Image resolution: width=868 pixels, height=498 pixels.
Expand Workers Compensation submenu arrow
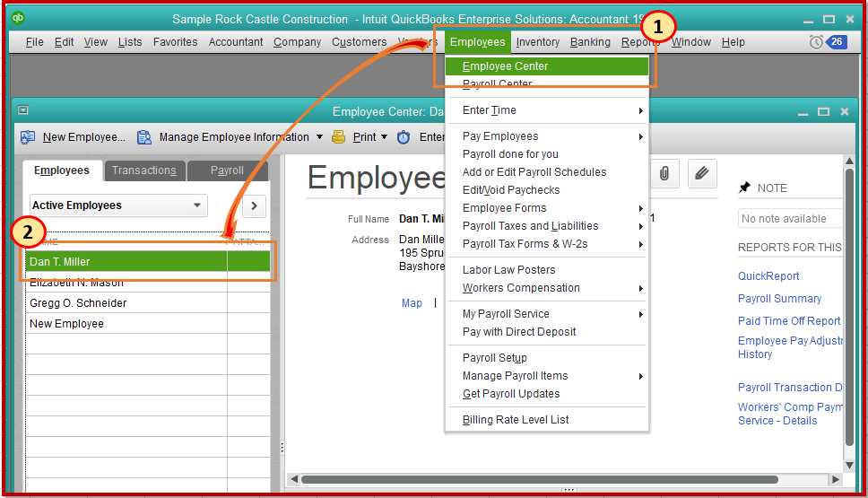click(640, 289)
